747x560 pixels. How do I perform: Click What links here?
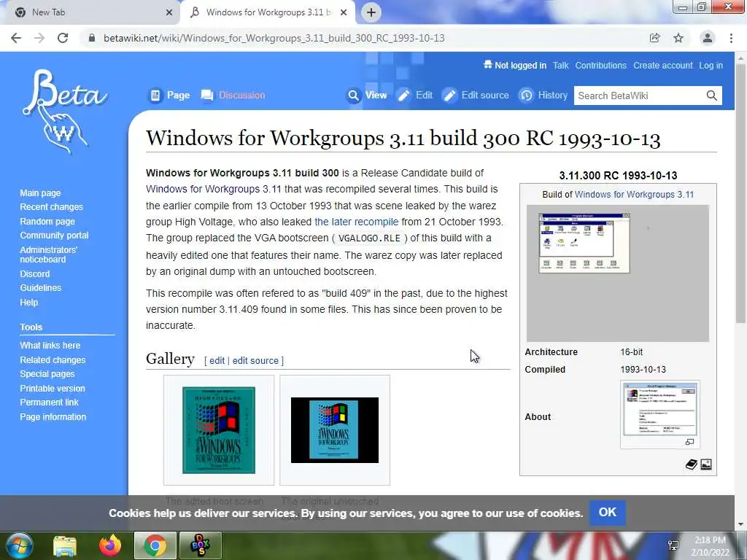50,345
